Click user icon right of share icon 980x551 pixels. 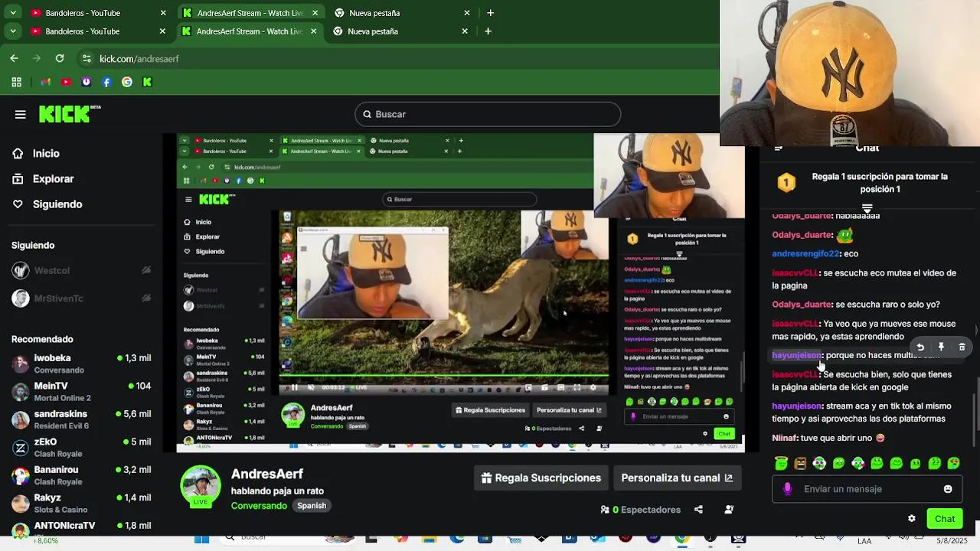[x=729, y=510]
